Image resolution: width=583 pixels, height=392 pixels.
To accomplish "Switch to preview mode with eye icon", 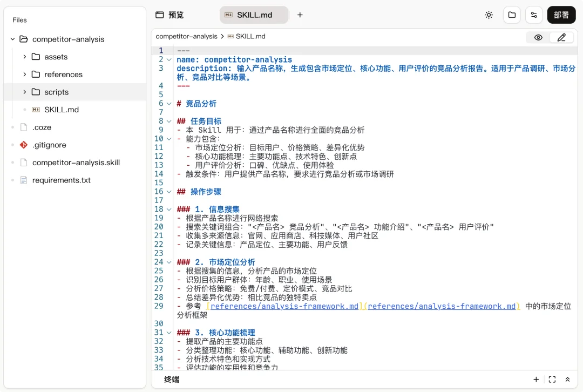I will (x=538, y=37).
